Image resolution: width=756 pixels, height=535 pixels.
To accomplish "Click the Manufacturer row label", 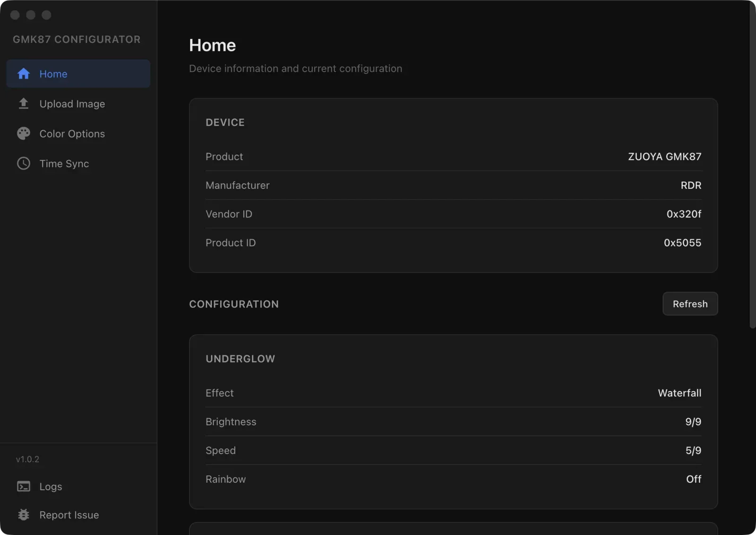I will [237, 185].
